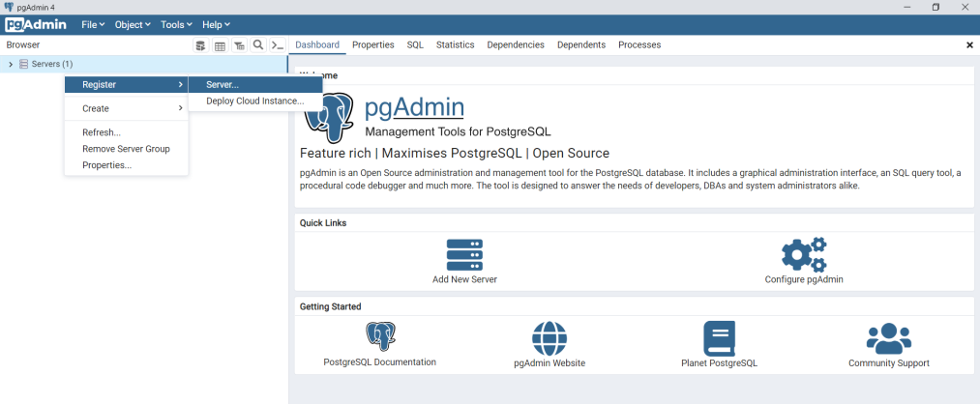
Task: Click the Browser panel title
Action: click(23, 45)
